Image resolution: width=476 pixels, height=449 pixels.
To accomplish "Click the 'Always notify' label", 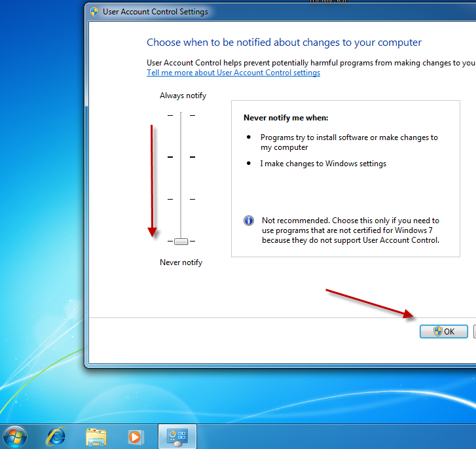I will pyautogui.click(x=183, y=96).
